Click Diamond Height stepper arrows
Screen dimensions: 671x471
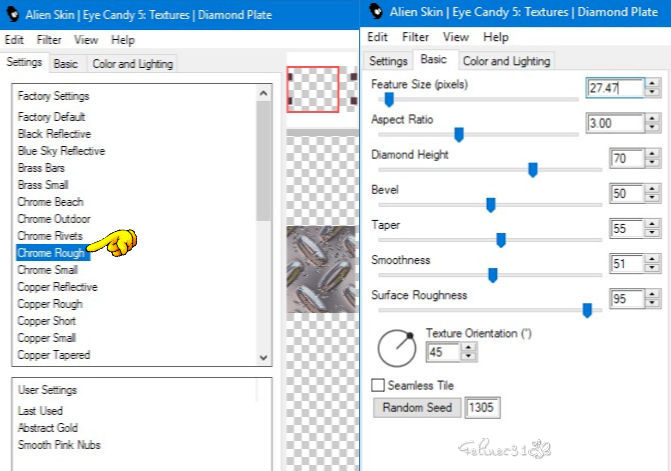652,158
